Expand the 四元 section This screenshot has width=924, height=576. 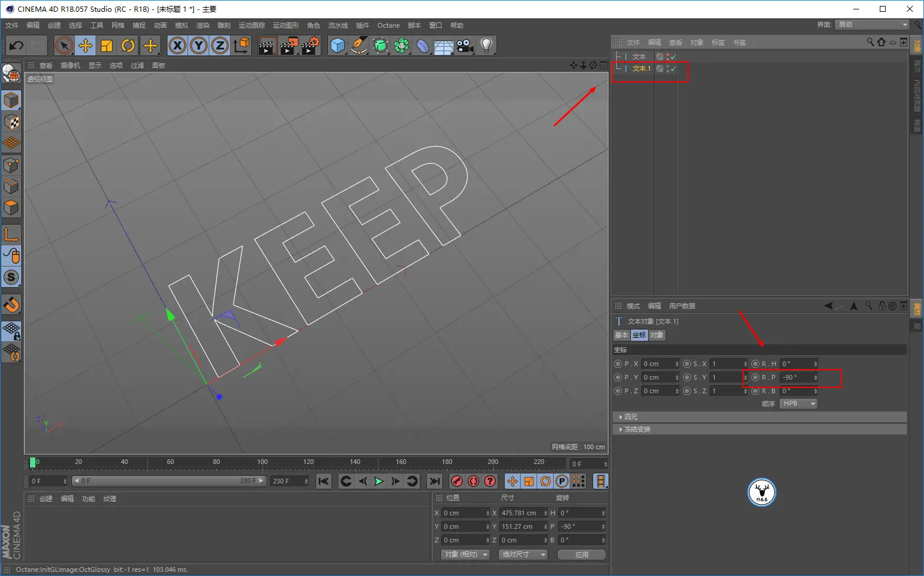[759, 417]
